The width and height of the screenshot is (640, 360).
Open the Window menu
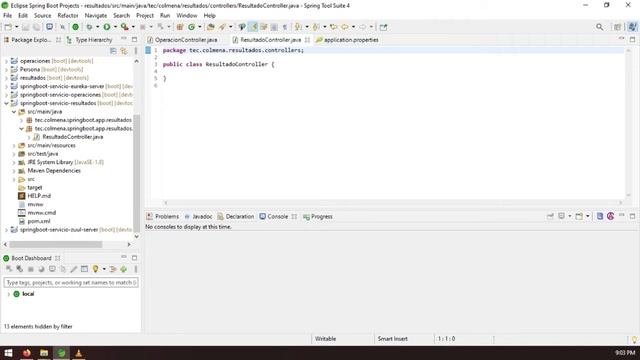pyautogui.click(x=187, y=16)
